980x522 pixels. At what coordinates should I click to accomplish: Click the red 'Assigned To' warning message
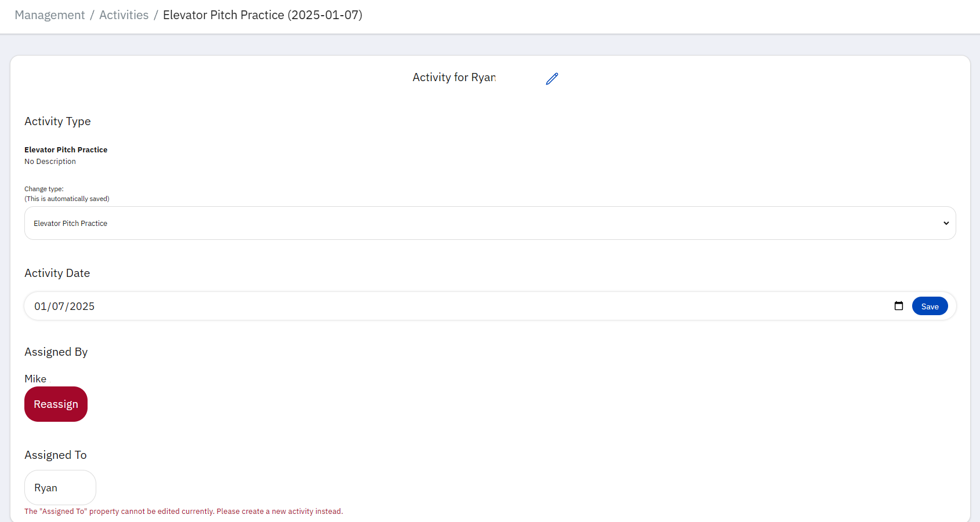(183, 512)
